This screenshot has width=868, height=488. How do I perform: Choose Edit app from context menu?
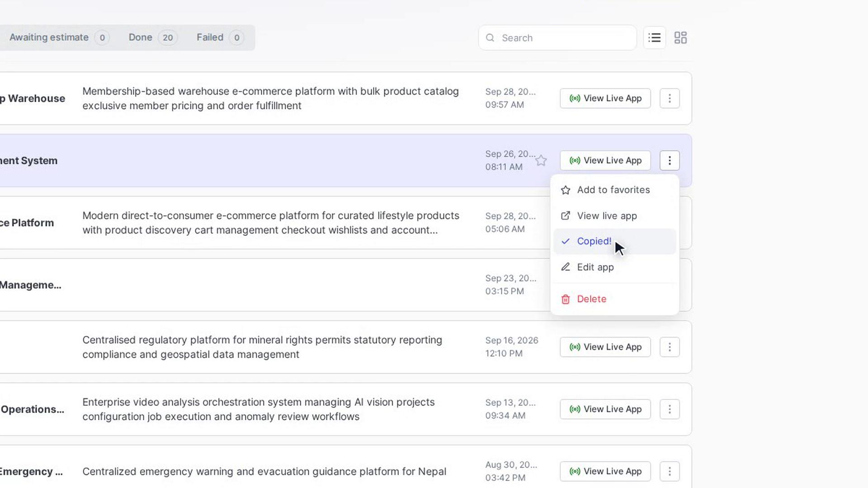[614, 267]
